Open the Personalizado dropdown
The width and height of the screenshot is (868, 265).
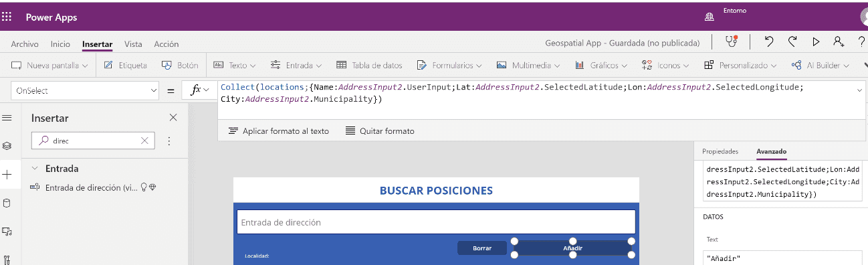(x=740, y=66)
